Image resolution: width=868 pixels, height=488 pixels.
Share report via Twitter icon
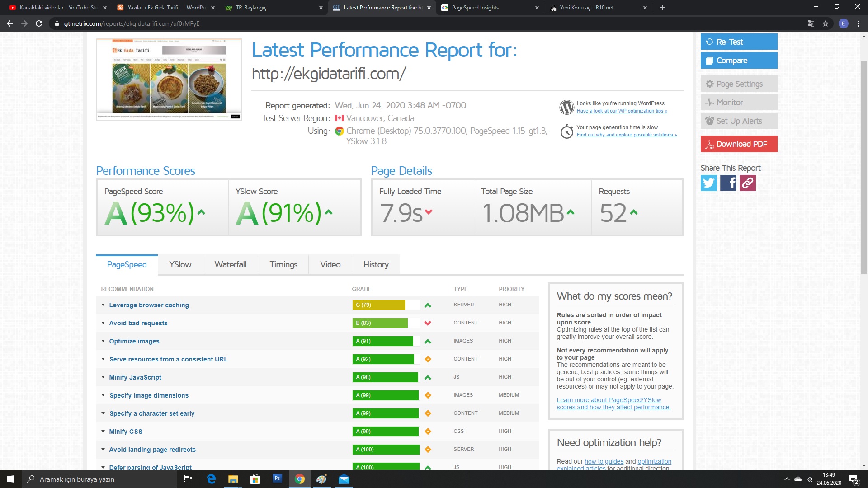tap(708, 183)
